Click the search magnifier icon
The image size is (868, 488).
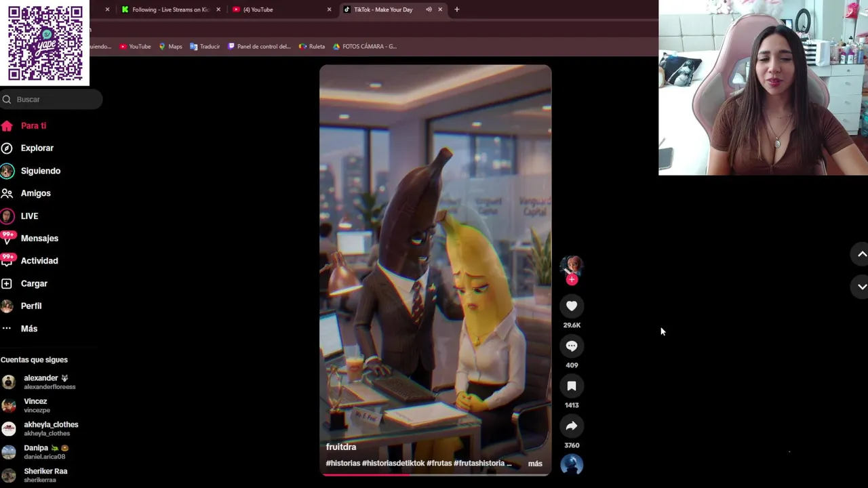pos(7,100)
